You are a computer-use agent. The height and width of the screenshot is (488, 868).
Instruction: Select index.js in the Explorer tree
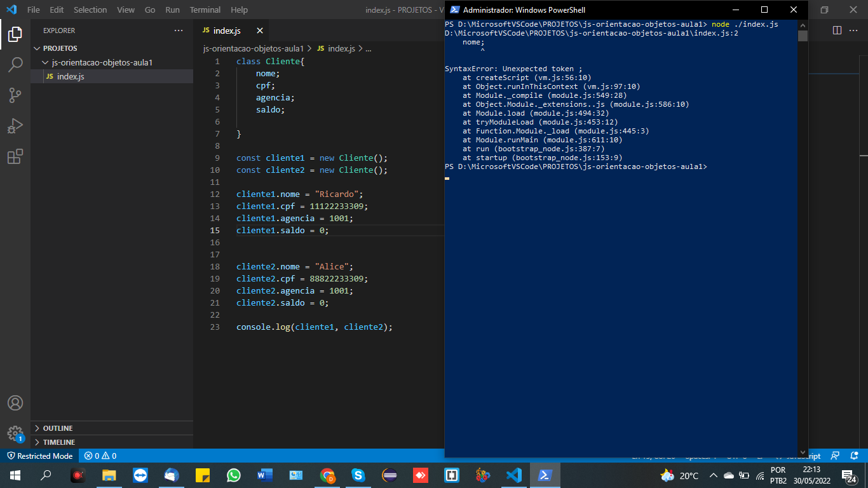(112, 76)
